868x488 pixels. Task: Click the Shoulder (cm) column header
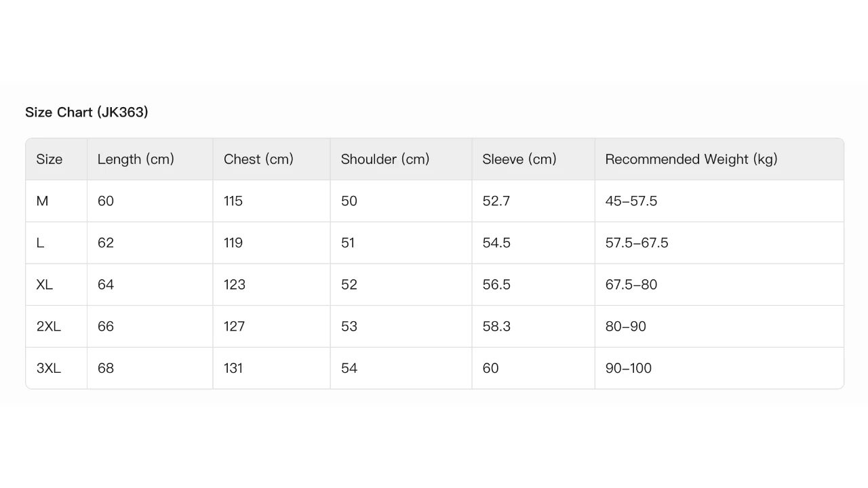point(385,159)
